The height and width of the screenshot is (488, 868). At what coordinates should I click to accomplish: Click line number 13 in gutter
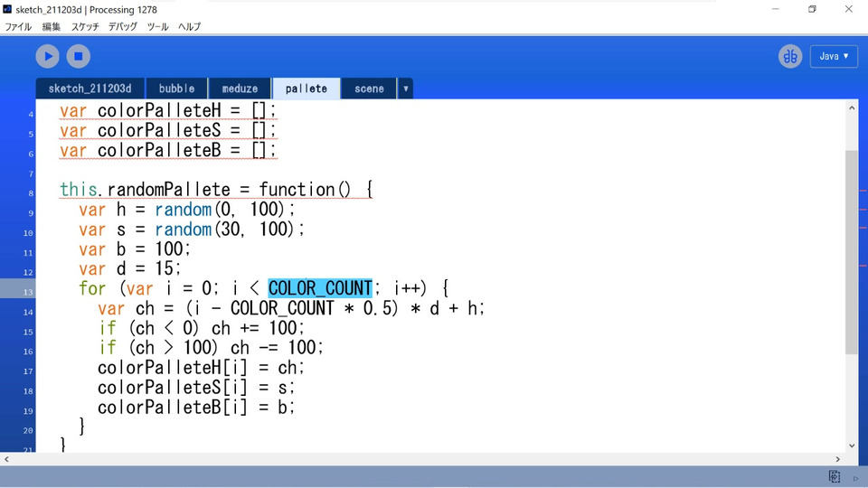[x=28, y=292]
